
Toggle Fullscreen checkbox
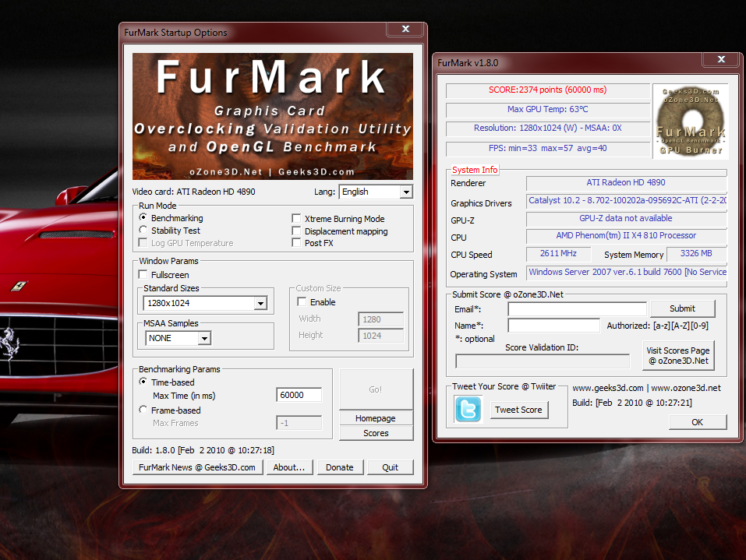point(143,274)
